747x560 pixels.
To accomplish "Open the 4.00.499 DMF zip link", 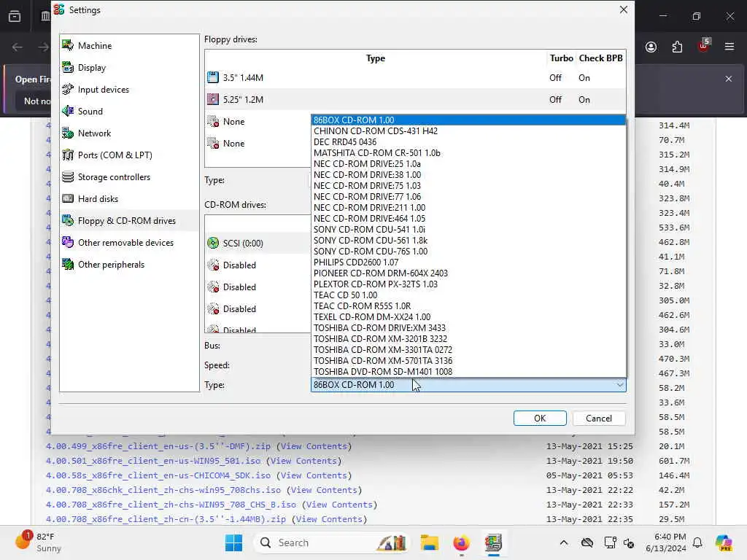I will pos(158,446).
